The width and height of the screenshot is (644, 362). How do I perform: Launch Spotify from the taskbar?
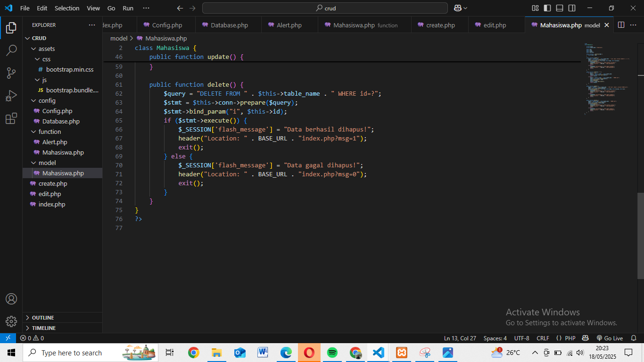click(x=332, y=352)
